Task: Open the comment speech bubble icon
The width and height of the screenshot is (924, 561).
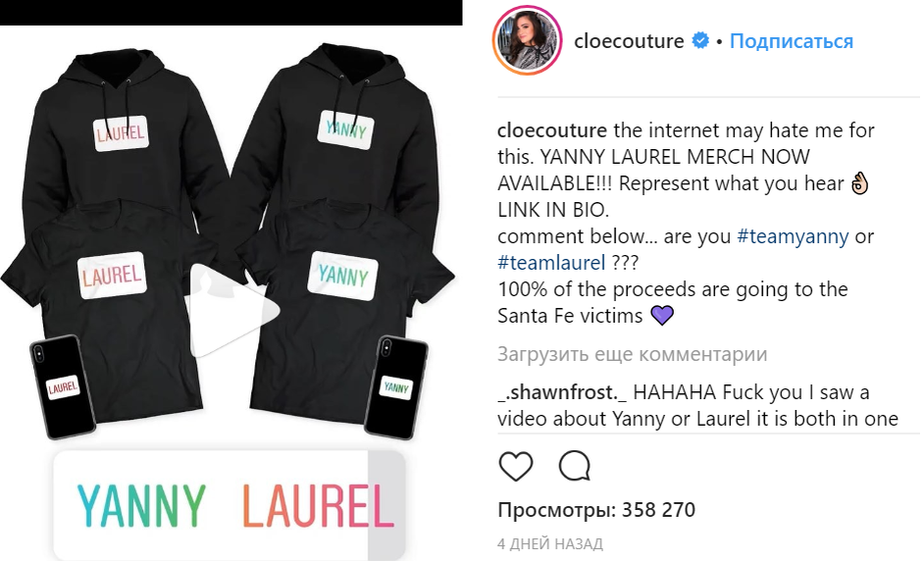Action: tap(575, 466)
